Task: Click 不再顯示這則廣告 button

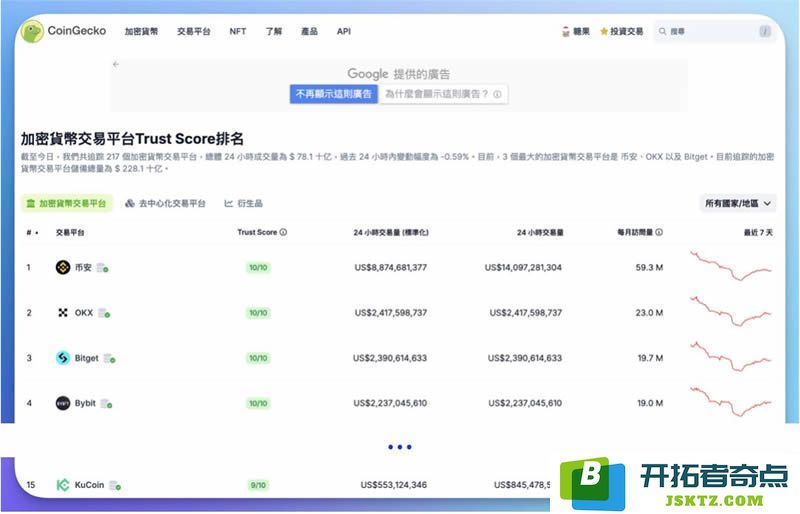Action: (334, 94)
